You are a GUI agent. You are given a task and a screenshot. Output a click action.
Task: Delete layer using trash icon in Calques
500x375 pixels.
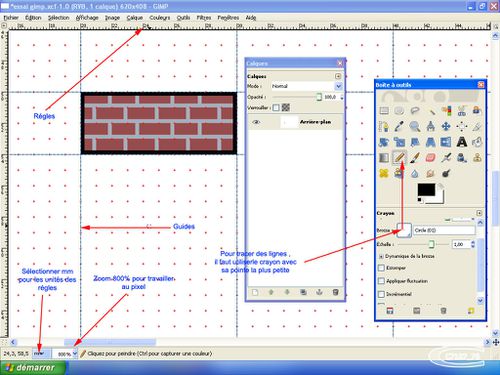(x=336, y=292)
